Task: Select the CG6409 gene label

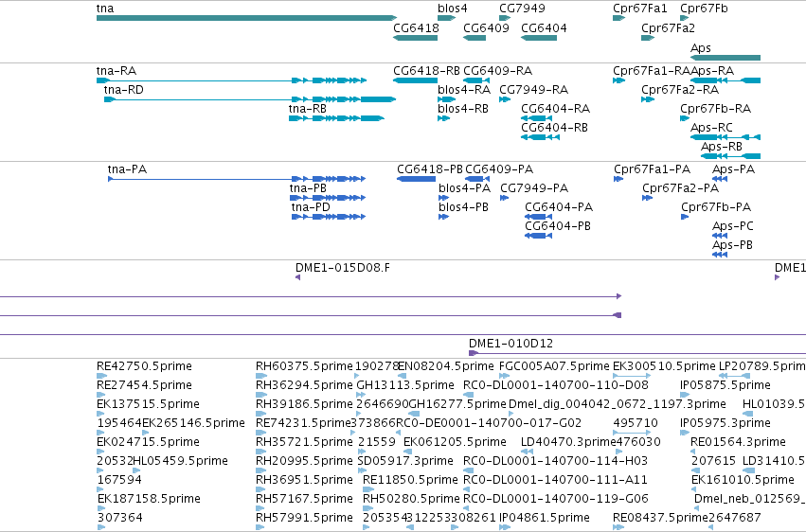Action: coord(486,27)
